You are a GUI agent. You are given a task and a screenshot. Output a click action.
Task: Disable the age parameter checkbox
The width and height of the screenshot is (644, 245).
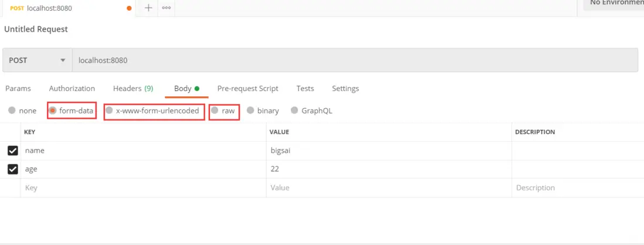13,169
